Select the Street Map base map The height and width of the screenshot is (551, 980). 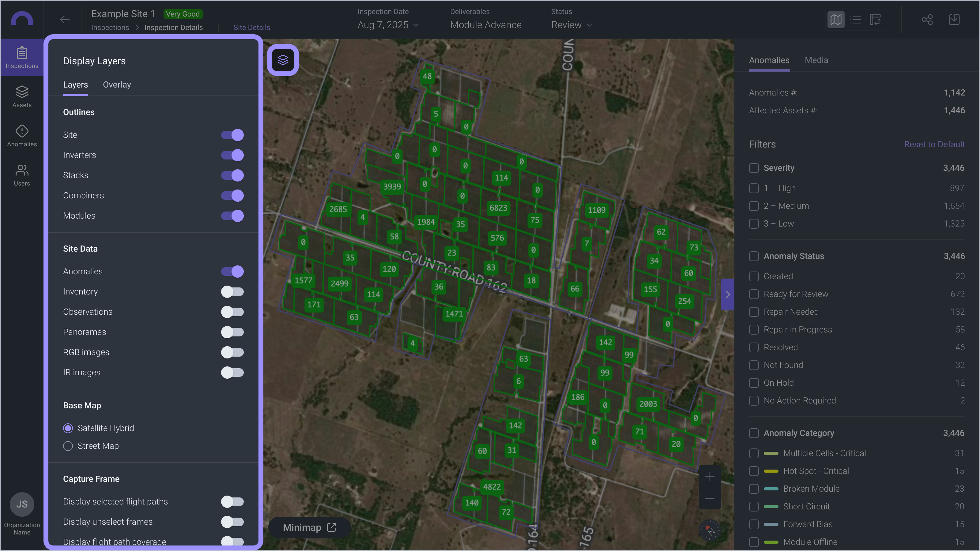coord(68,446)
